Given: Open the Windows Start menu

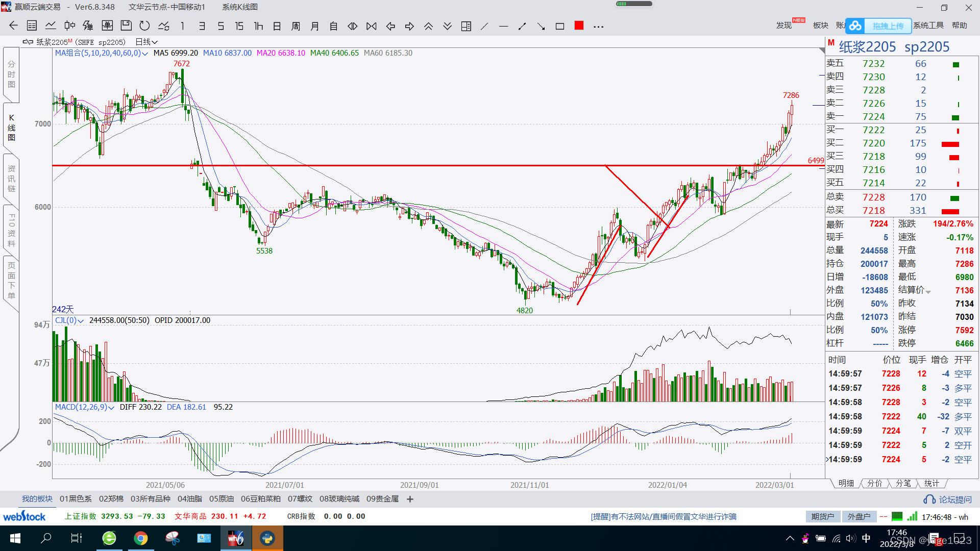Looking at the screenshot, I should [x=15, y=538].
